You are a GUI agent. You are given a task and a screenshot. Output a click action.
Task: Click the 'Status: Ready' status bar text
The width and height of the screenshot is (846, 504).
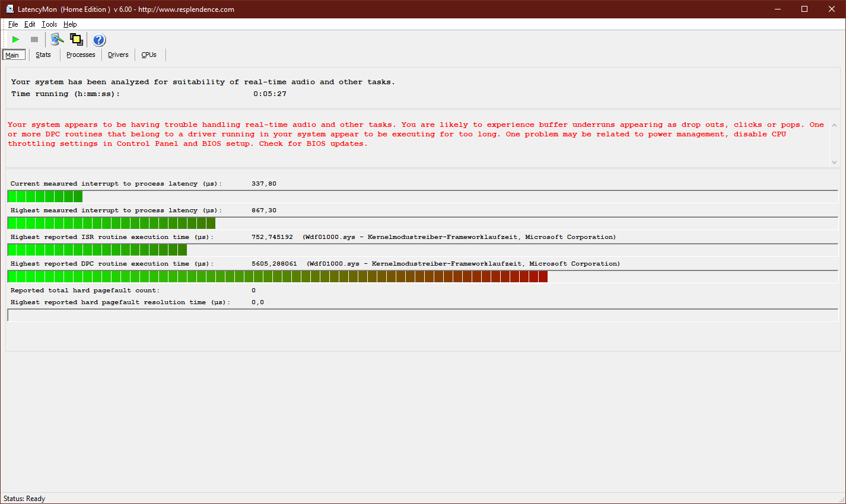tap(24, 499)
